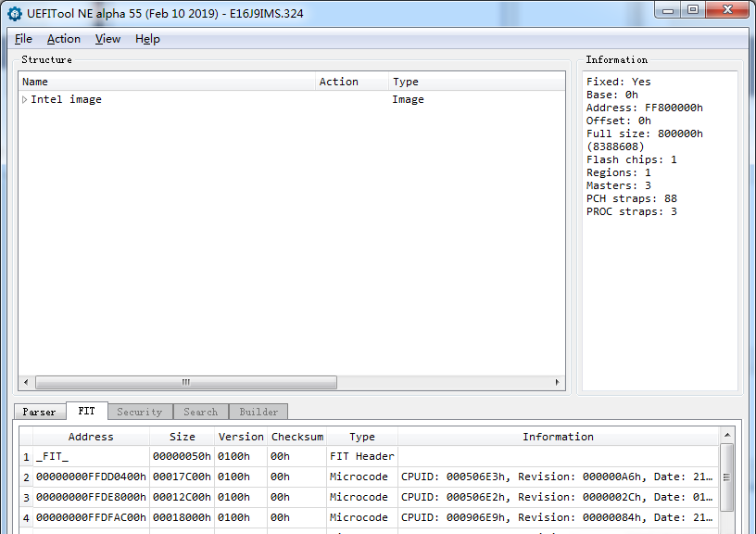Select FIT row number 1 header

click(26, 457)
